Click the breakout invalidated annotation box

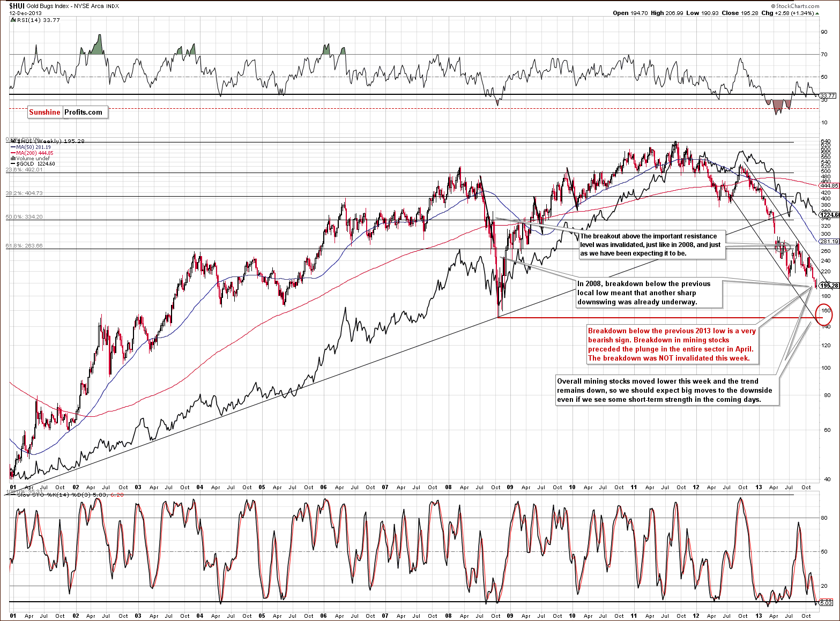pos(653,244)
